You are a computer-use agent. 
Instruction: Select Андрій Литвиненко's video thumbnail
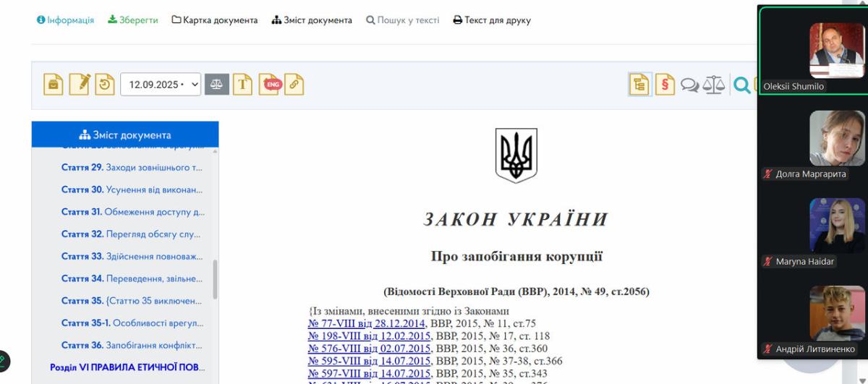coord(836,313)
